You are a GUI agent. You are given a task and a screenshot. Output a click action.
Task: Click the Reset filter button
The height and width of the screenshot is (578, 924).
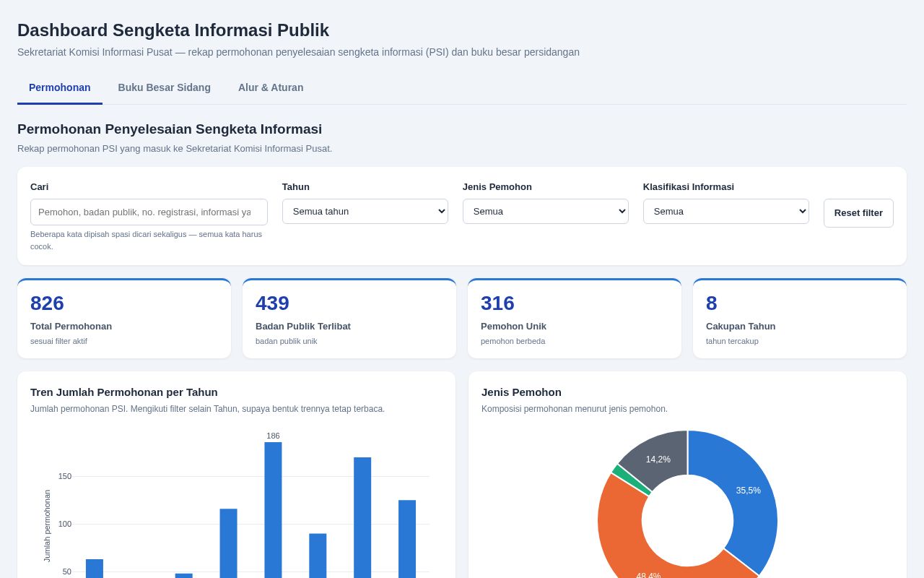pyautogui.click(x=858, y=213)
